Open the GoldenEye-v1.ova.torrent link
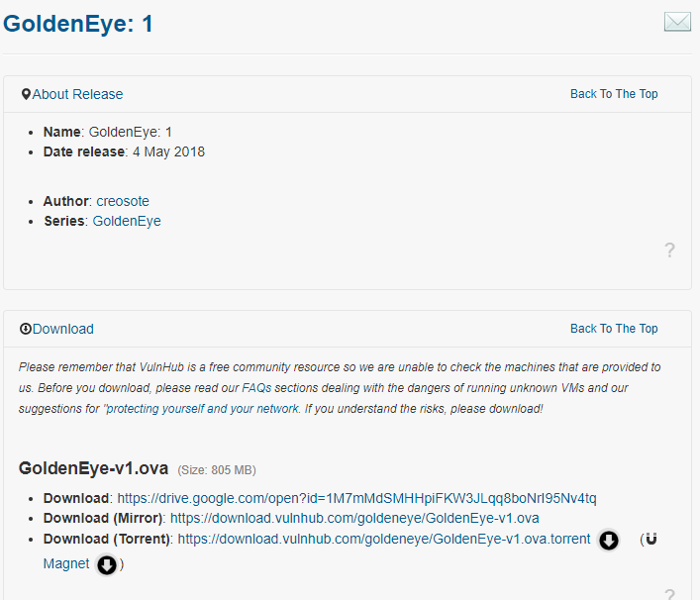 point(384,539)
